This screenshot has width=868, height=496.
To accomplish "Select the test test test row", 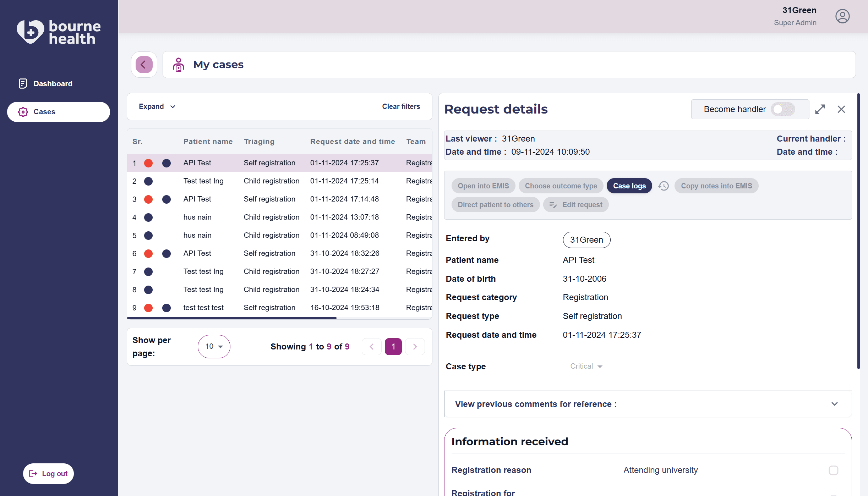I will 279,308.
